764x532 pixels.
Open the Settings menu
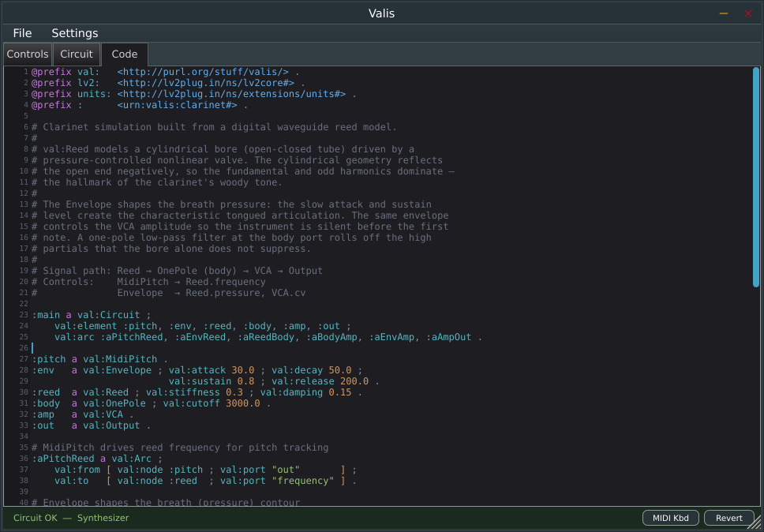74,33
